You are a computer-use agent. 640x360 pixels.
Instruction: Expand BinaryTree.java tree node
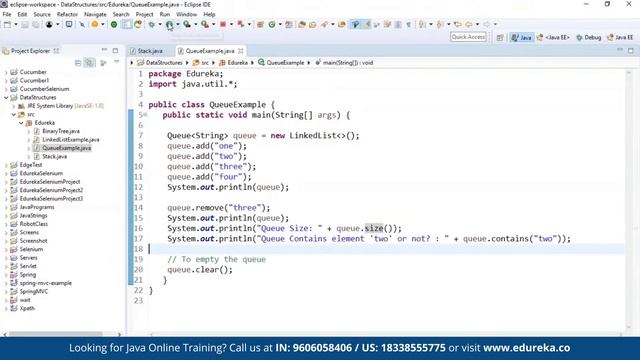[29, 131]
